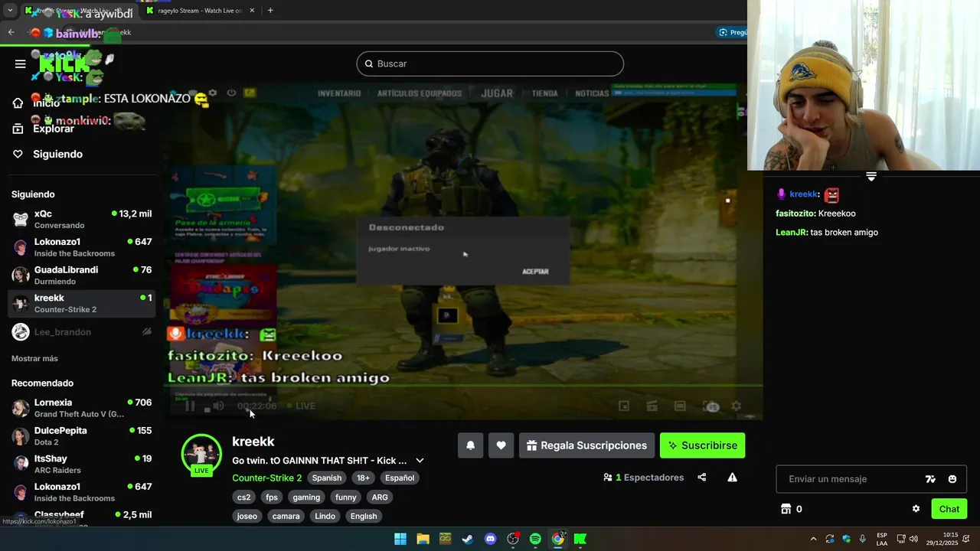Select the cs2 tag

[244, 497]
